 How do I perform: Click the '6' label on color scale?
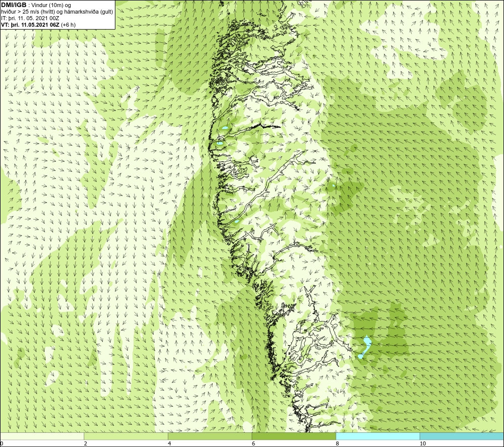point(254,443)
